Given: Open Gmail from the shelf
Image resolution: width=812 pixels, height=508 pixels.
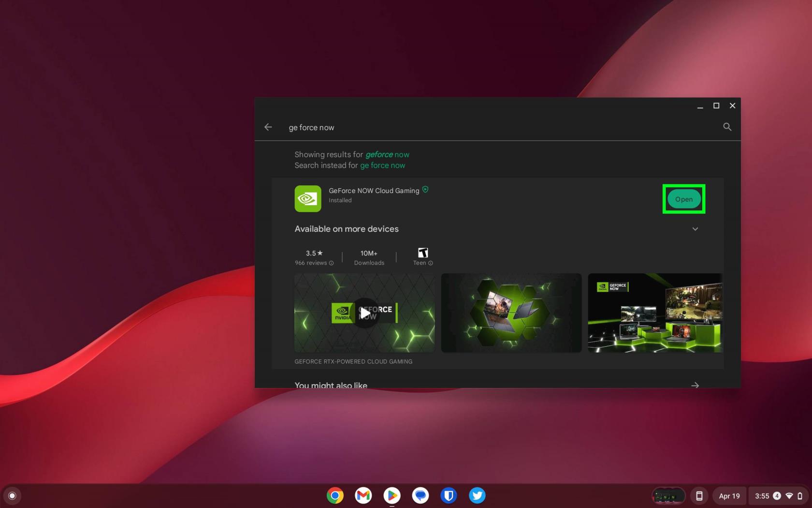Looking at the screenshot, I should point(363,495).
